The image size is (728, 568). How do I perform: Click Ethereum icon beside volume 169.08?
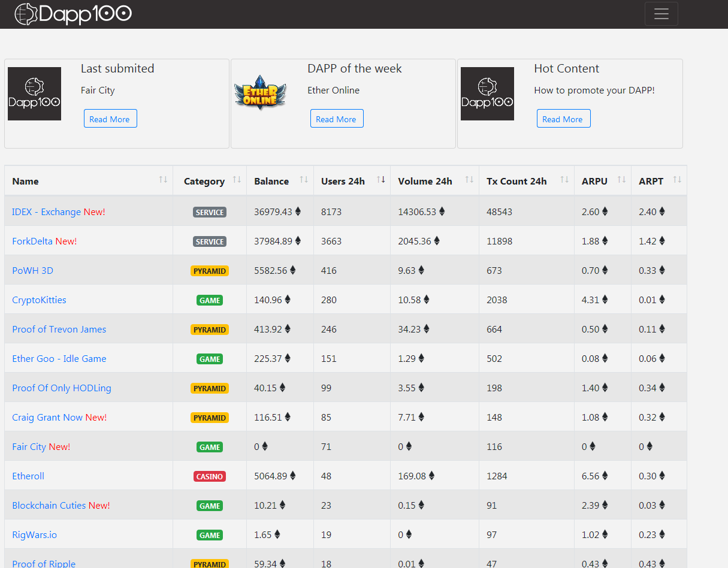coord(431,476)
